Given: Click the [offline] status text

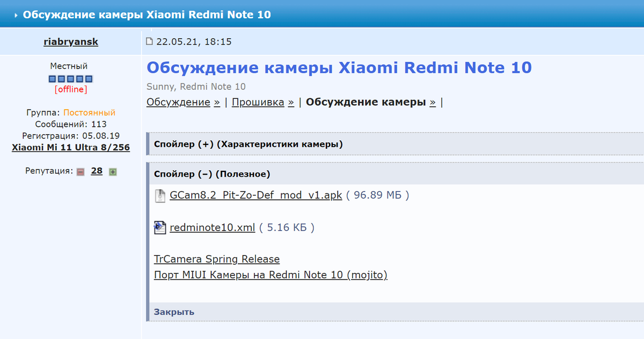Looking at the screenshot, I should coord(71,89).
